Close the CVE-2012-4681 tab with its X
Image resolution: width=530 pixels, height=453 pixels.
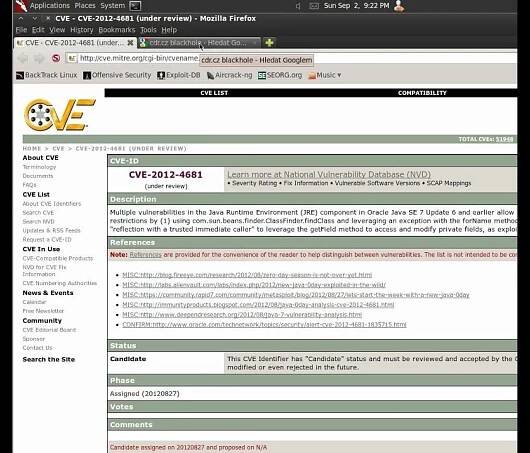[130, 43]
